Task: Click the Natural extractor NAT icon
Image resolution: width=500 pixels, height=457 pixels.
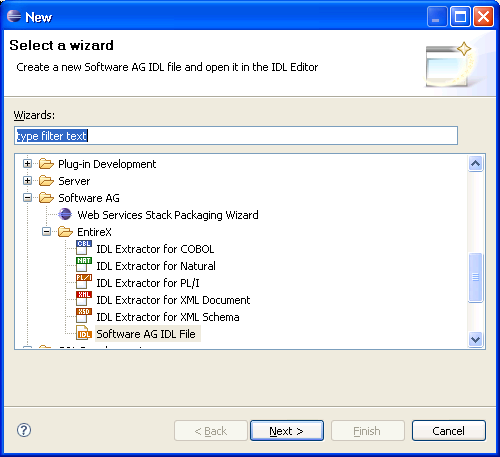Action: (x=84, y=265)
